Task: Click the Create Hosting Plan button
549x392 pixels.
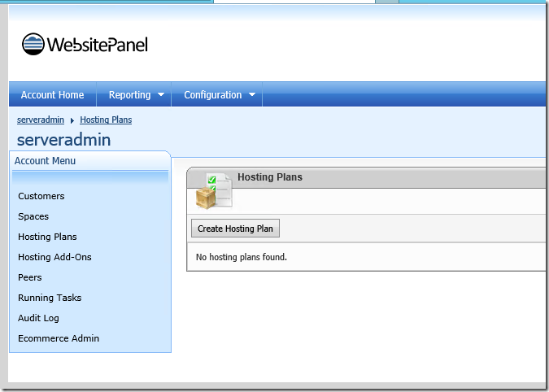Action: click(235, 229)
